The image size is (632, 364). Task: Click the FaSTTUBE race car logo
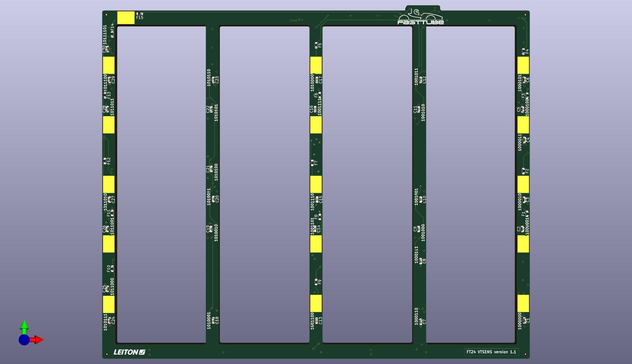[421, 17]
